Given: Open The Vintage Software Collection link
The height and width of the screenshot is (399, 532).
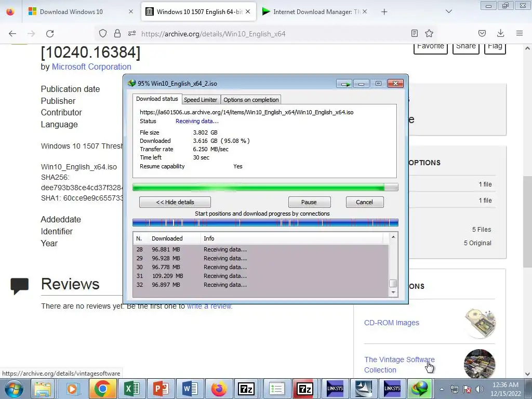Looking at the screenshot, I should [400, 365].
